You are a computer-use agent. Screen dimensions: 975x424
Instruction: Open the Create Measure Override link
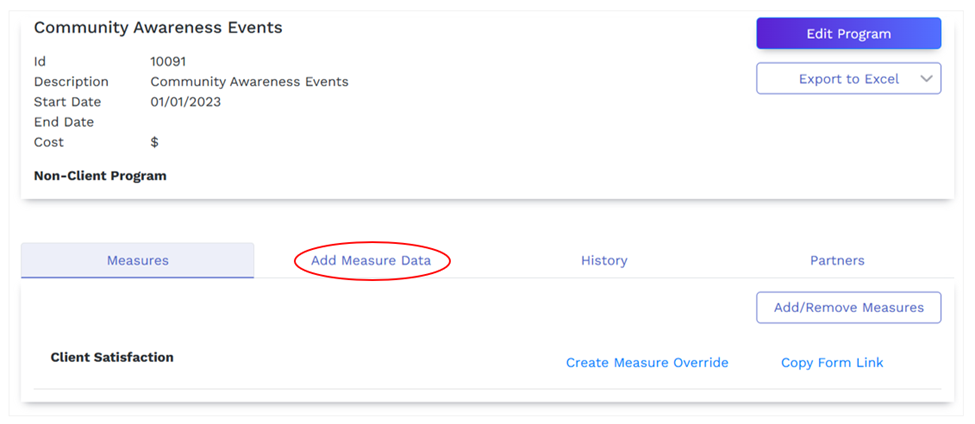click(647, 362)
